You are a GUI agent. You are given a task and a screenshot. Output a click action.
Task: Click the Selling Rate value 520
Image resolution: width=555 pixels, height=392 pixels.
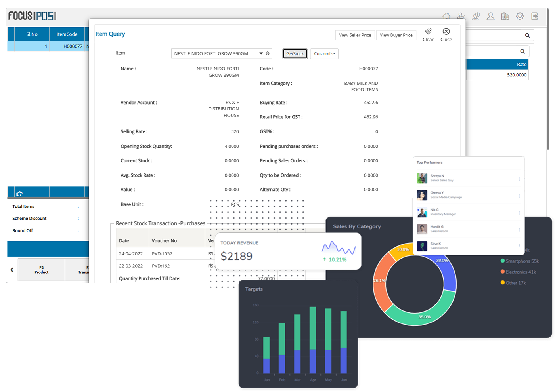(235, 131)
